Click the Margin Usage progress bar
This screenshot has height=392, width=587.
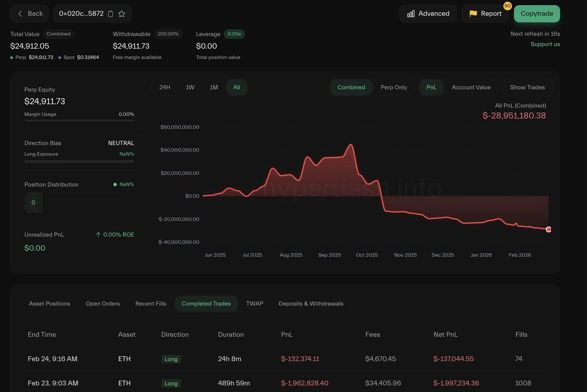(x=79, y=120)
